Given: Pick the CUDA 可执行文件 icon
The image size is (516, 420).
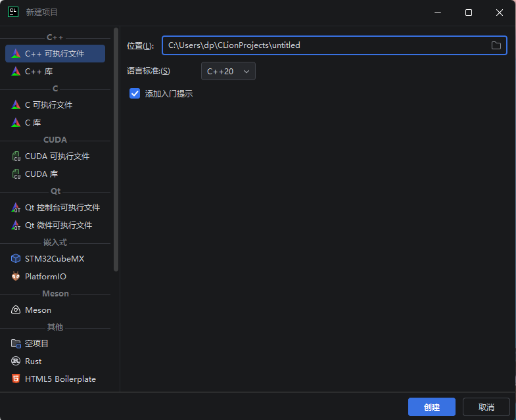Looking at the screenshot, I should coord(16,156).
